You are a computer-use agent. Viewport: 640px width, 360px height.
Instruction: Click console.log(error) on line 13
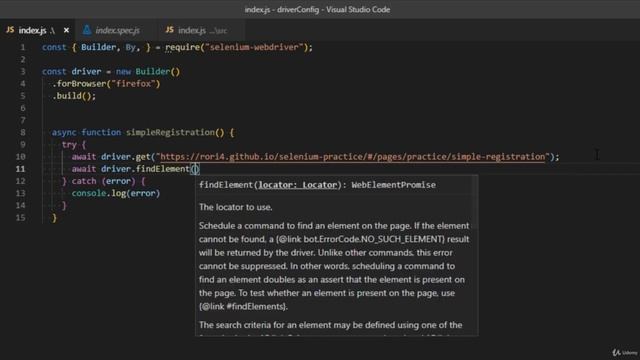(x=116, y=193)
